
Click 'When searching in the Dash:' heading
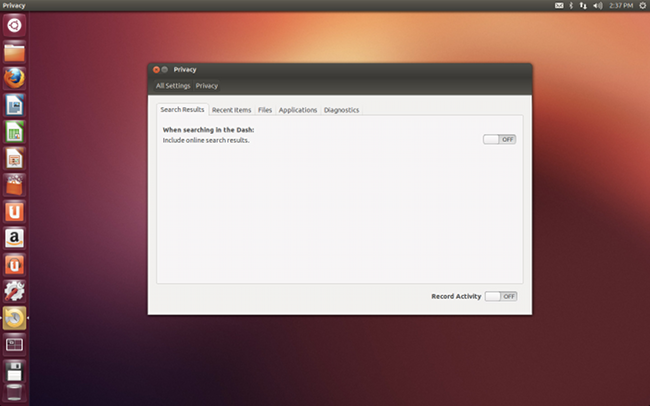pyautogui.click(x=209, y=130)
